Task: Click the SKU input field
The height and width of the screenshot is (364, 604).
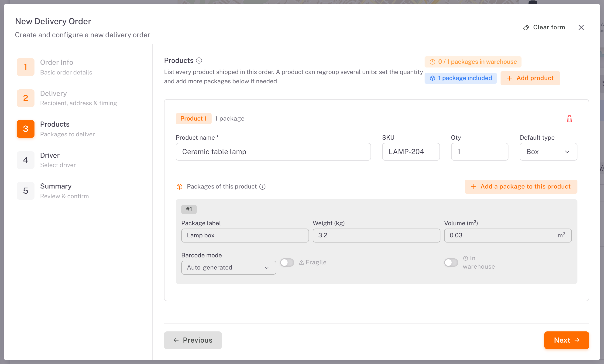Action: pyautogui.click(x=411, y=152)
